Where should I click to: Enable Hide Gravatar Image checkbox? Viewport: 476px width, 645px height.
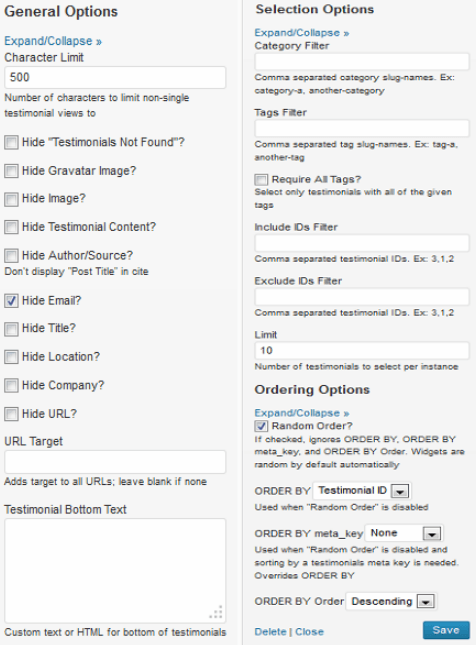(11, 171)
